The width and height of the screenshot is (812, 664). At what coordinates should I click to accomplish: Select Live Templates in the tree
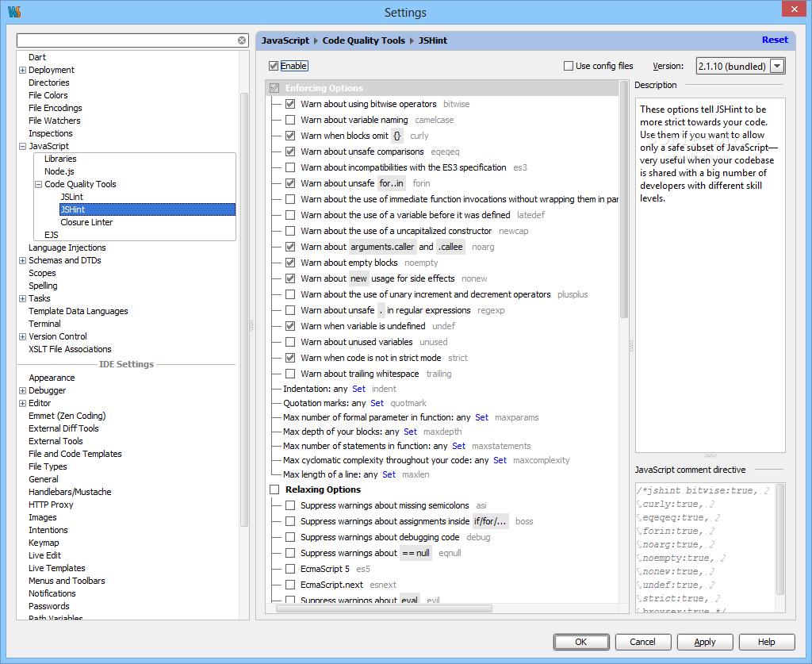tap(57, 568)
